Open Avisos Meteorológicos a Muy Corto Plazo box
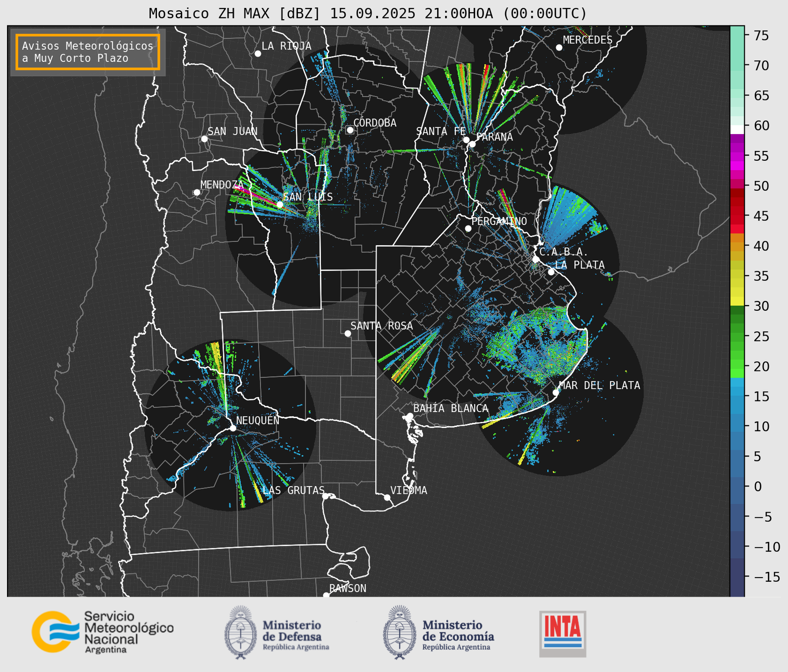Screen dimensions: 788x672 [x=88, y=52]
